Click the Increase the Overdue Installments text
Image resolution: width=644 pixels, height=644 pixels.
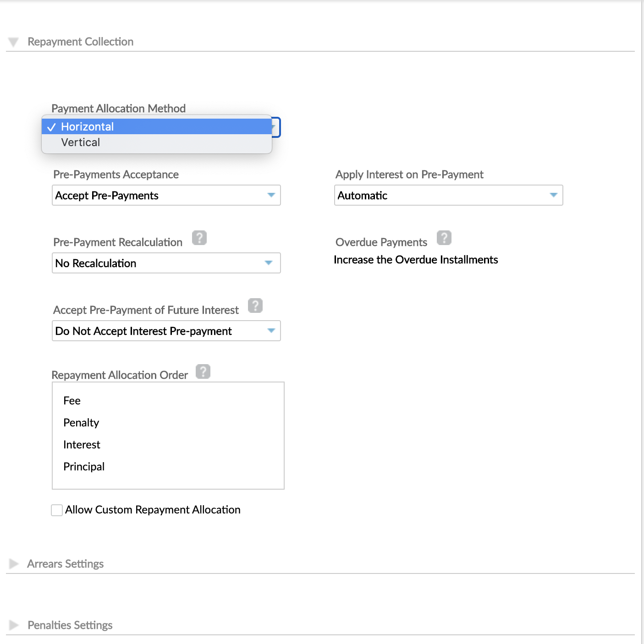415,260
